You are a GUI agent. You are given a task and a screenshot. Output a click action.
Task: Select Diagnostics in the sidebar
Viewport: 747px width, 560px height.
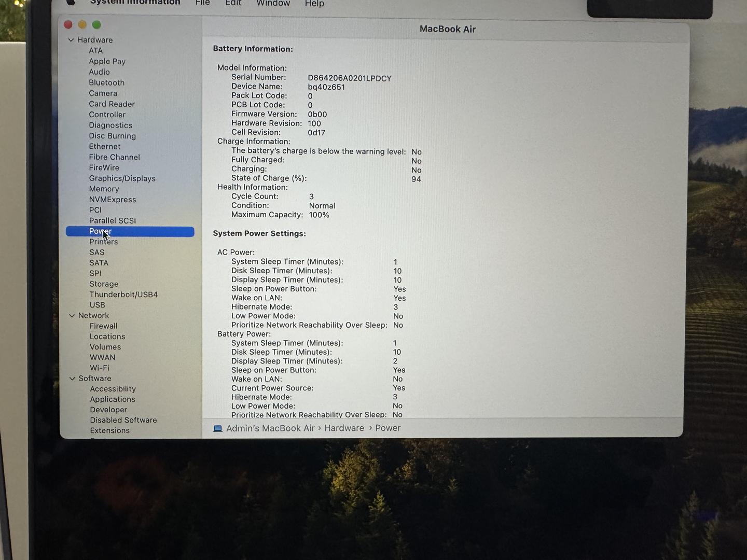[110, 125]
